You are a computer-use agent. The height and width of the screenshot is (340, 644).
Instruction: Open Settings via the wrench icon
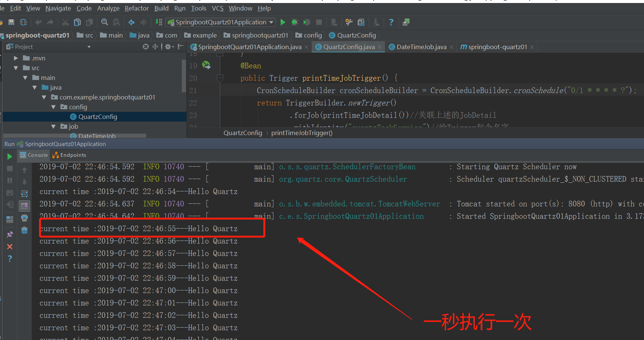[x=349, y=22]
